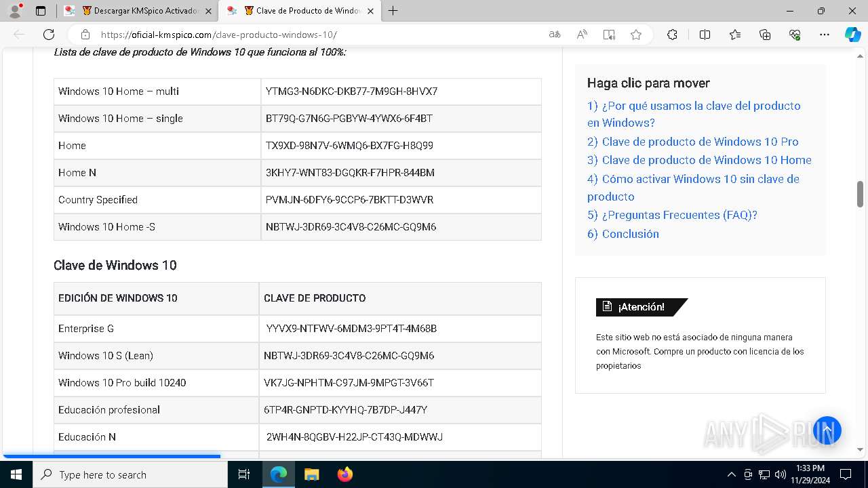This screenshot has width=868, height=488.
Task: Open the Extensions puzzle icon
Action: click(672, 35)
